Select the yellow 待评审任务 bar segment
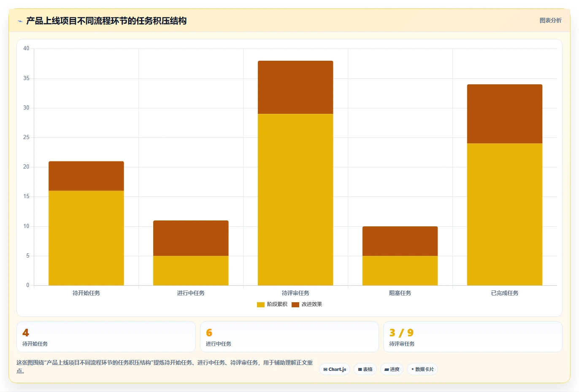 (x=295, y=200)
